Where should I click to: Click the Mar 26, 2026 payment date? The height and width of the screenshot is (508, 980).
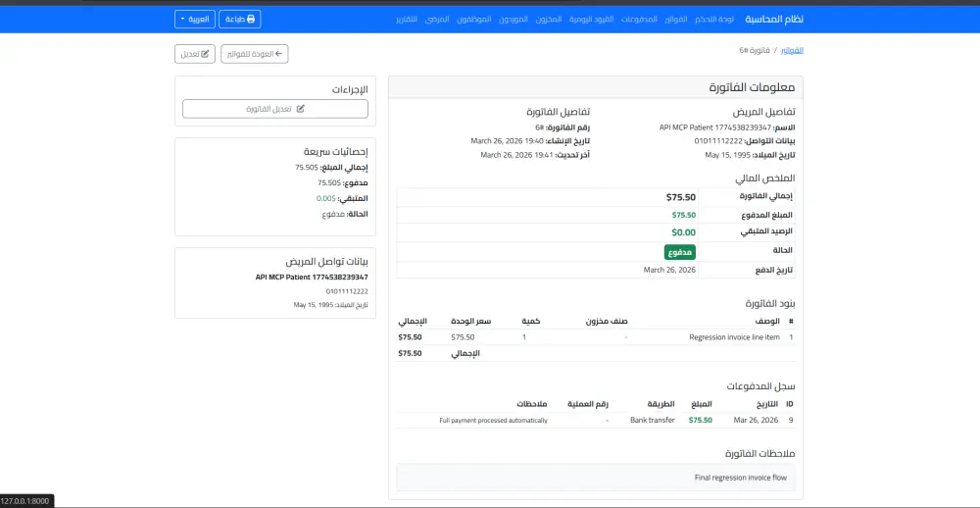[x=756, y=420]
